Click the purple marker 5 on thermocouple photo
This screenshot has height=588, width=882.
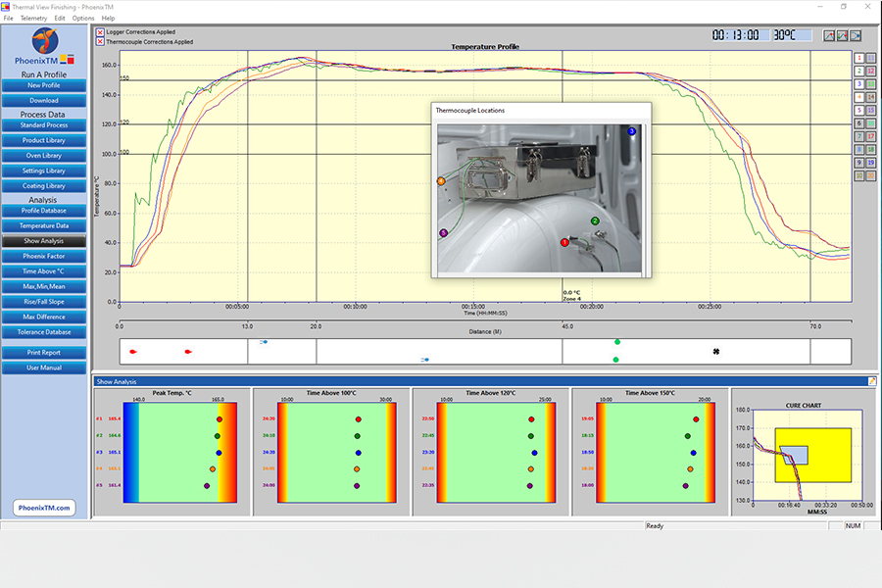click(443, 233)
